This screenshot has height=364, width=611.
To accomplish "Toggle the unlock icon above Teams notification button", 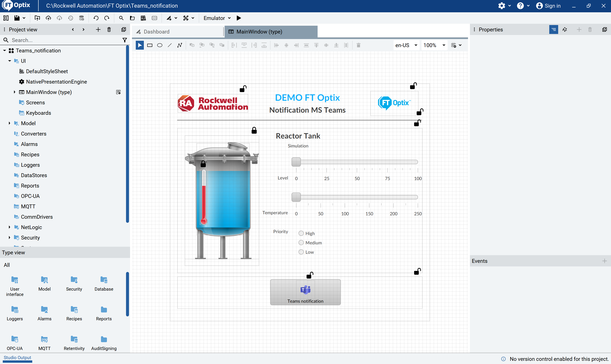I will pyautogui.click(x=310, y=275).
